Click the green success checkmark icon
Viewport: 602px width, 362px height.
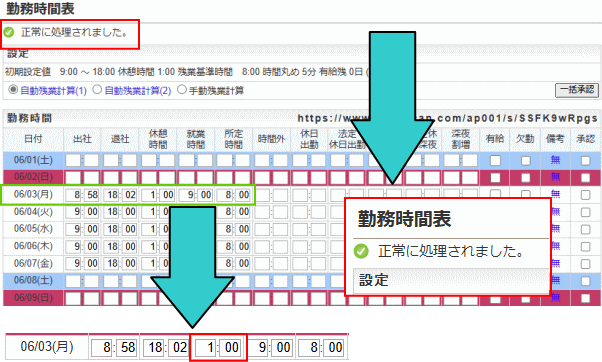(x=9, y=33)
